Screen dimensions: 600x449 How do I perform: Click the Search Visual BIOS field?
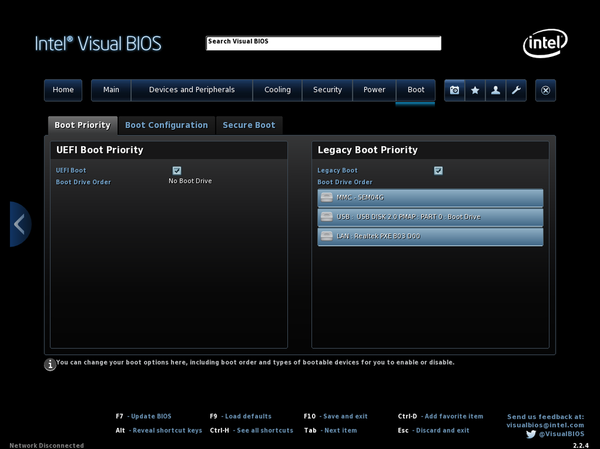(x=323, y=43)
